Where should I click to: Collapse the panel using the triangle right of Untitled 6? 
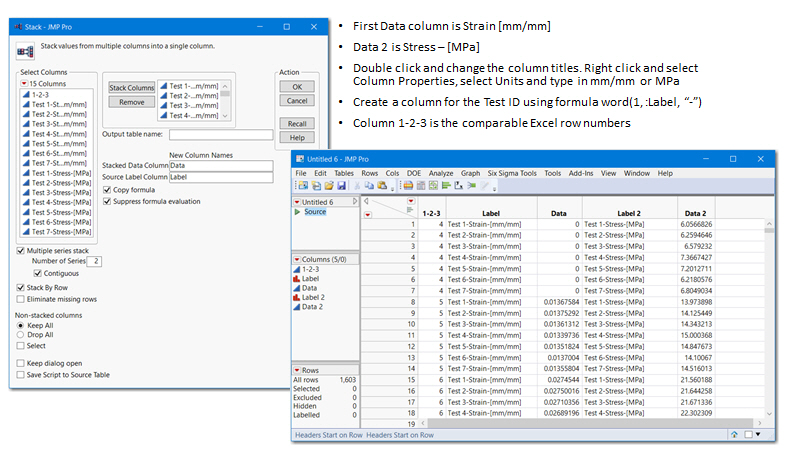355,202
